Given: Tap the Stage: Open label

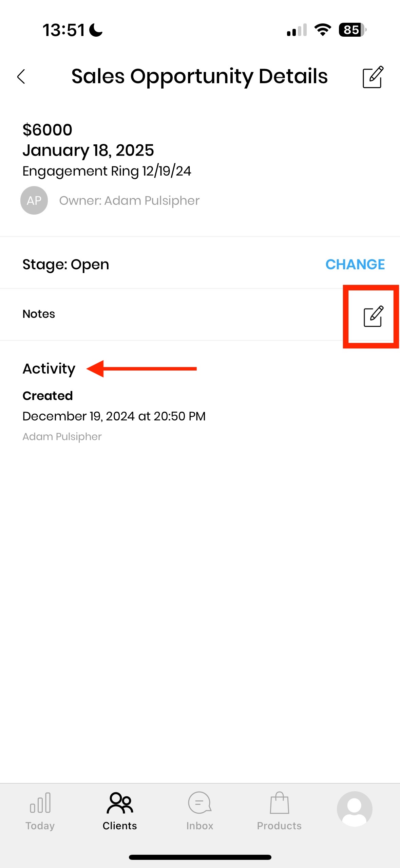Looking at the screenshot, I should pos(66,265).
